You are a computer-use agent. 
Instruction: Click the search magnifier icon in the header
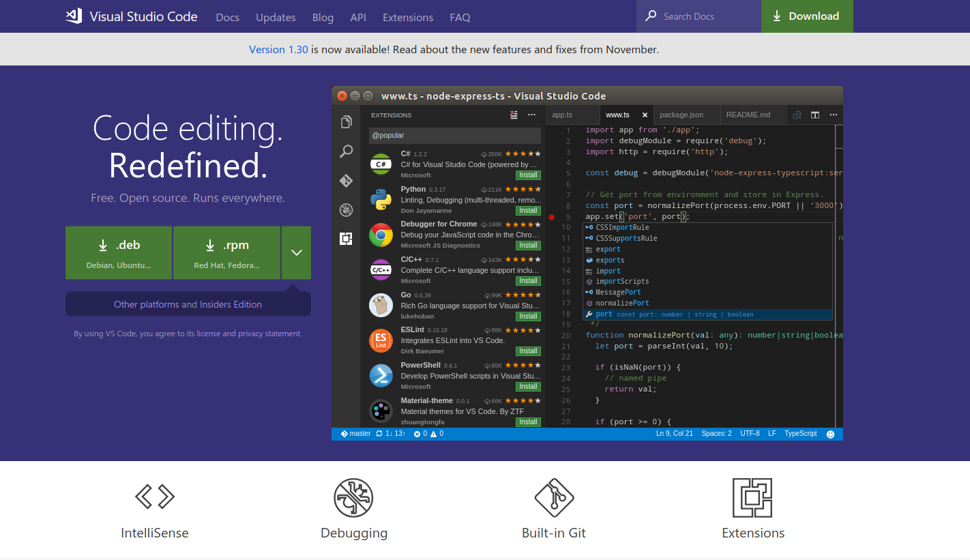point(651,16)
